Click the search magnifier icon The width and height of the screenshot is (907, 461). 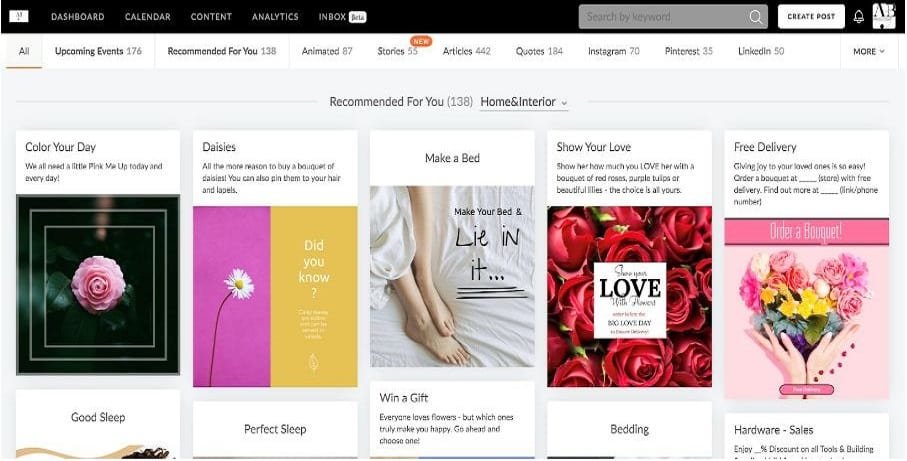tap(755, 17)
